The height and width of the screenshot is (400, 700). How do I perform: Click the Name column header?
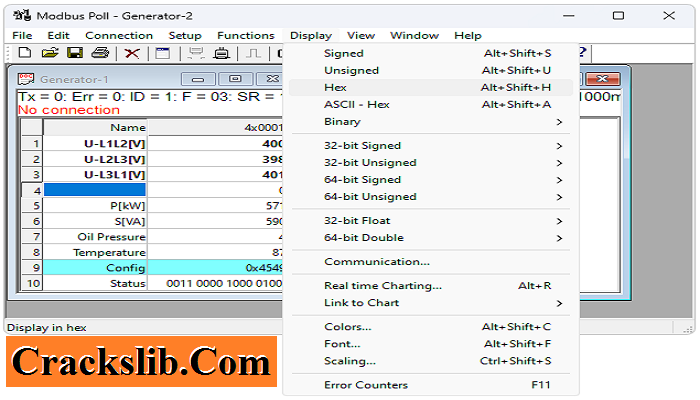(x=95, y=128)
